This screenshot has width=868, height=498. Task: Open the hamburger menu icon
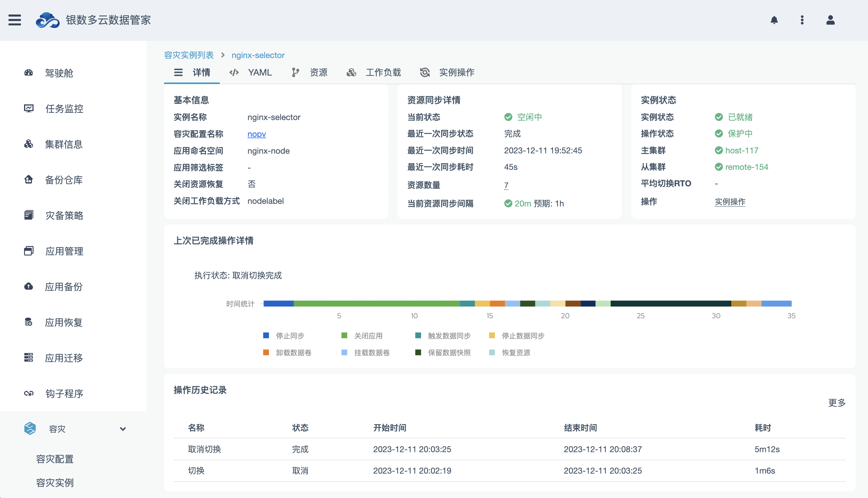[x=15, y=20]
